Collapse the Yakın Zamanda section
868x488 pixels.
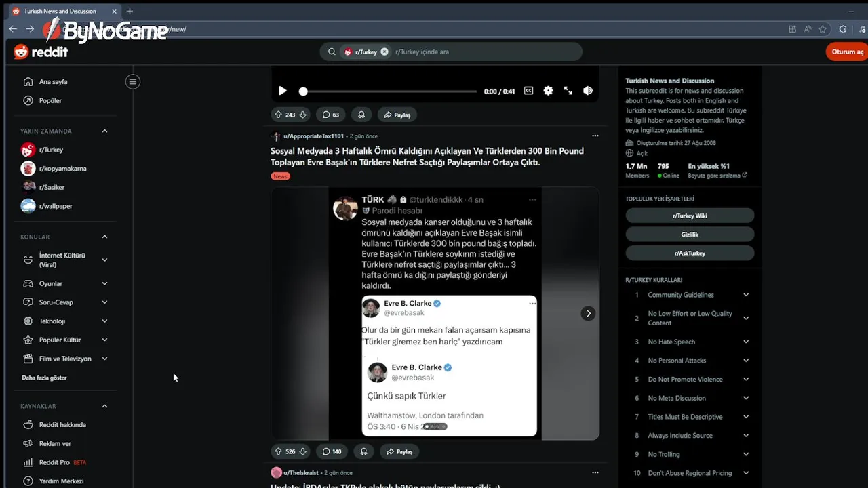104,131
